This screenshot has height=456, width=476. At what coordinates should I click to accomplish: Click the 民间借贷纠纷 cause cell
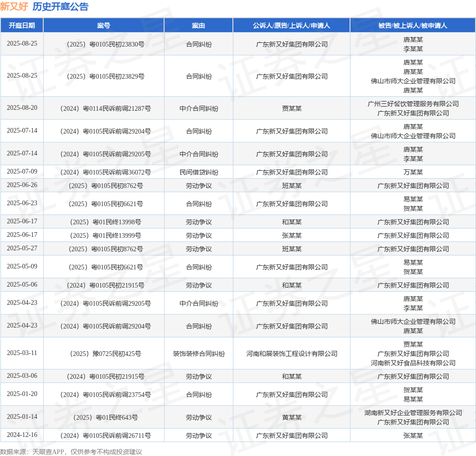[199, 172]
